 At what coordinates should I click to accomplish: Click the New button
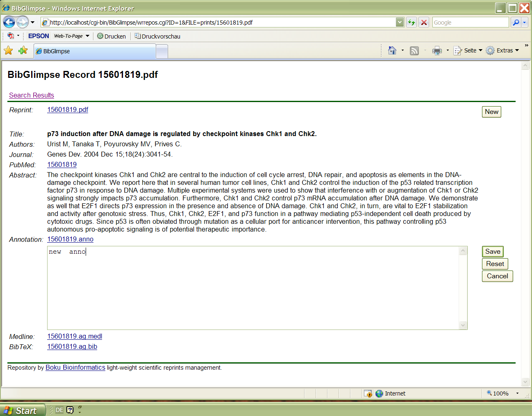tap(491, 112)
